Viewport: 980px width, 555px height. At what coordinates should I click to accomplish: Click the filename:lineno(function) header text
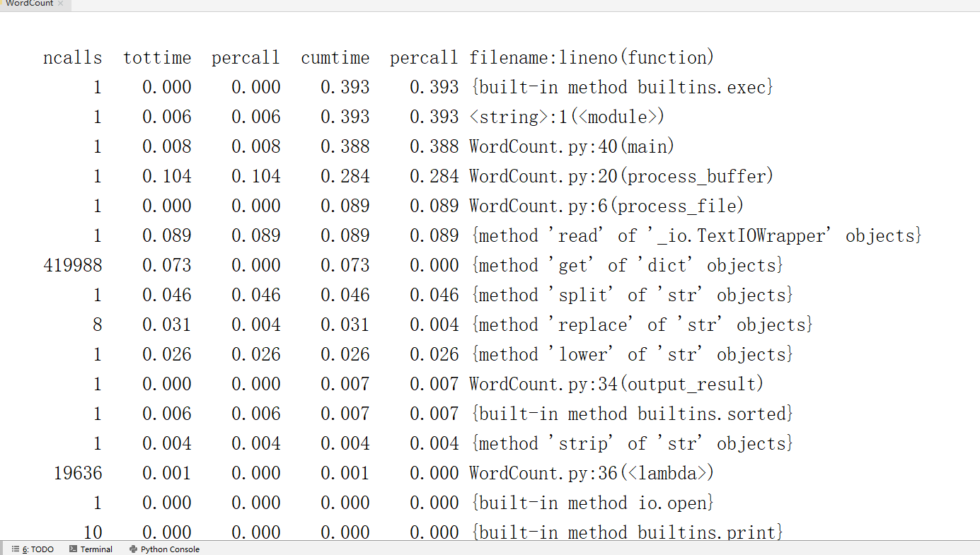[592, 57]
